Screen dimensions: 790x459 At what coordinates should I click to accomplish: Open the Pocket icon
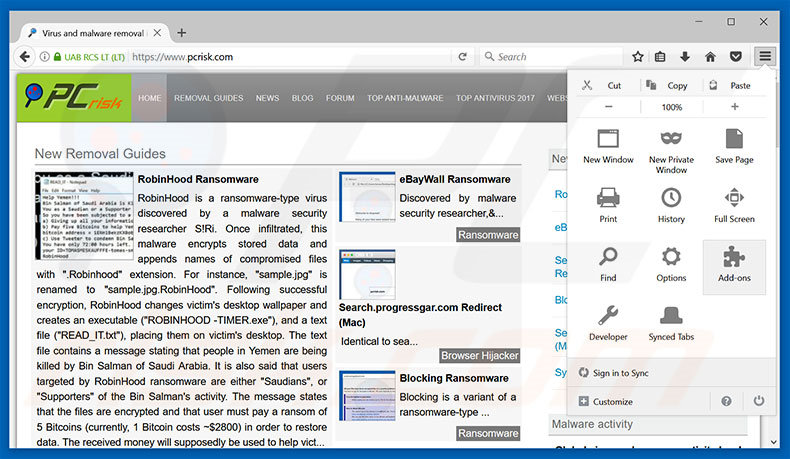pyautogui.click(x=736, y=56)
